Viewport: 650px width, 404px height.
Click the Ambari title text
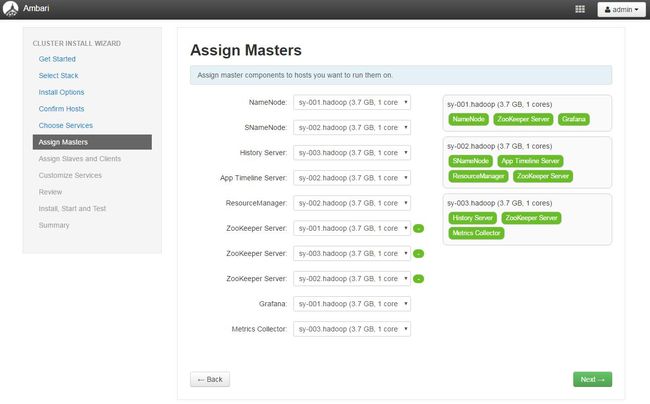coord(36,8)
